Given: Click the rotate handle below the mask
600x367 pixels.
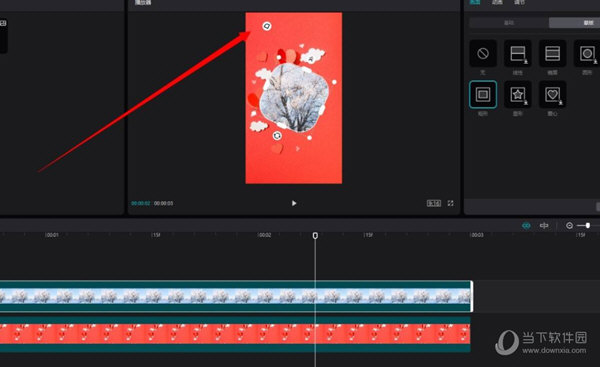Looking at the screenshot, I should [277, 135].
